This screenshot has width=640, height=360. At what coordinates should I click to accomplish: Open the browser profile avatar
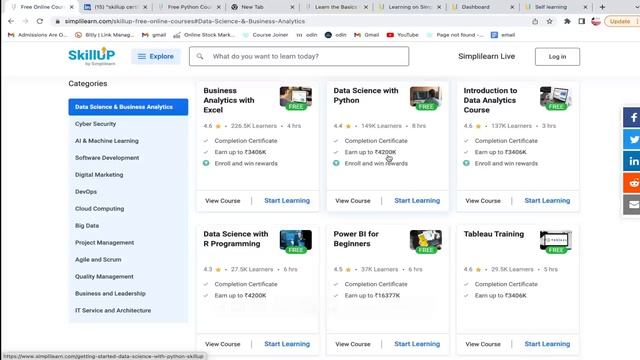(596, 21)
